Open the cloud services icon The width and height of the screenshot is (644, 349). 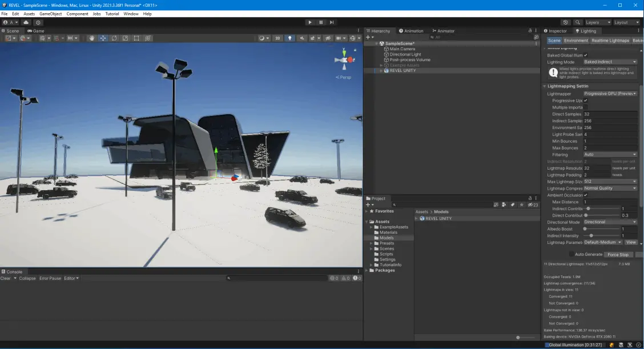(26, 22)
